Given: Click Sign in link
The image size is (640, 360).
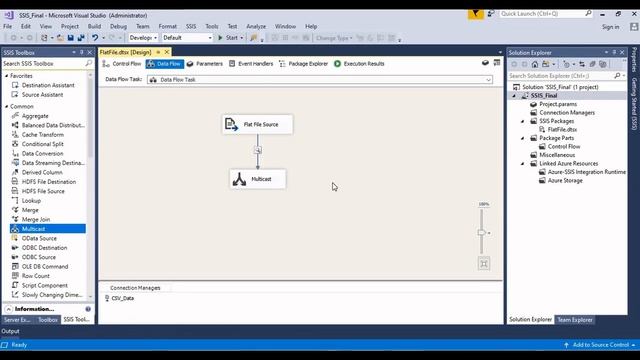Looking at the screenshot, I should [610, 27].
